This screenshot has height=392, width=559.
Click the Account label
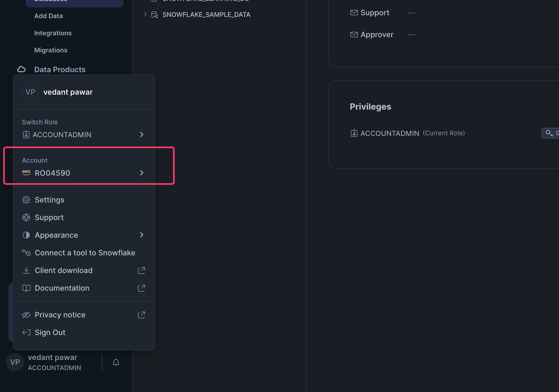[35, 160]
